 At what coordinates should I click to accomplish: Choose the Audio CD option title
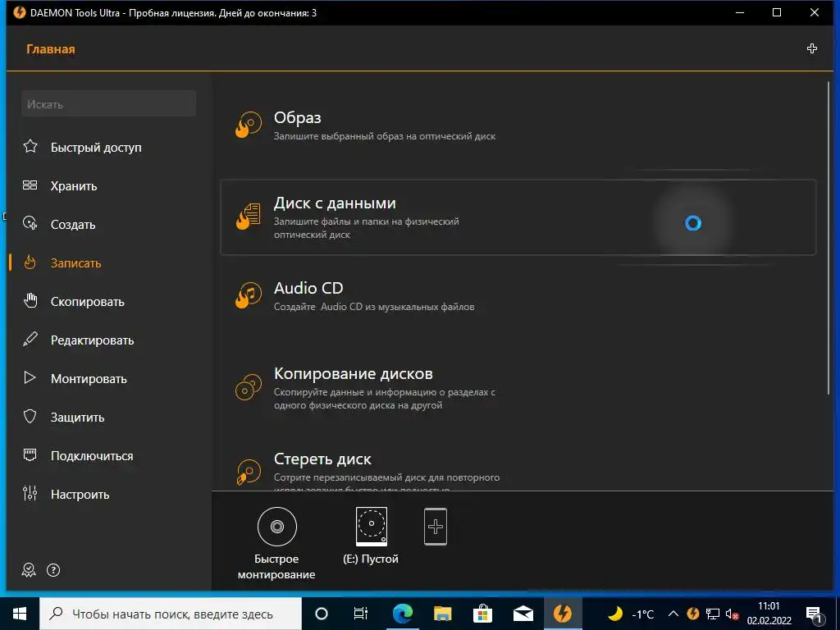point(308,288)
